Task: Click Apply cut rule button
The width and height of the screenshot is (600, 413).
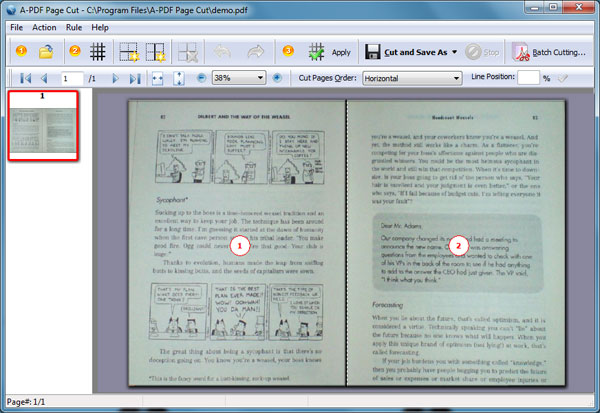Action: tap(330, 52)
